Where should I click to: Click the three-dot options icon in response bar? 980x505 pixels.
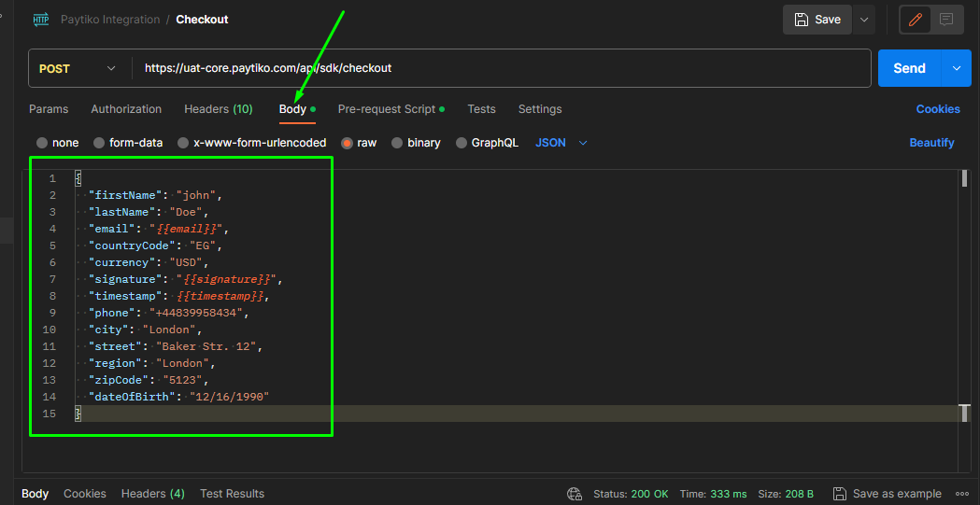(961, 494)
